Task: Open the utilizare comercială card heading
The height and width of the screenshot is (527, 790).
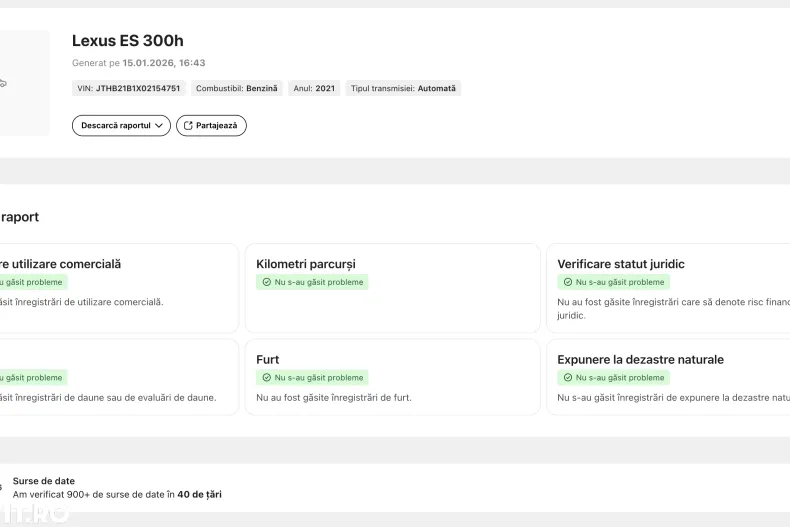Action: coord(60,264)
